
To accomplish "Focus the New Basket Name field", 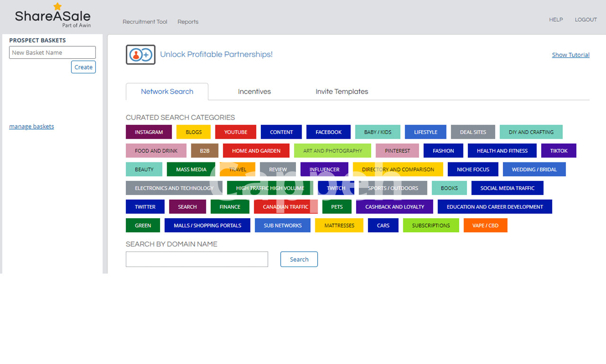I will pyautogui.click(x=53, y=53).
